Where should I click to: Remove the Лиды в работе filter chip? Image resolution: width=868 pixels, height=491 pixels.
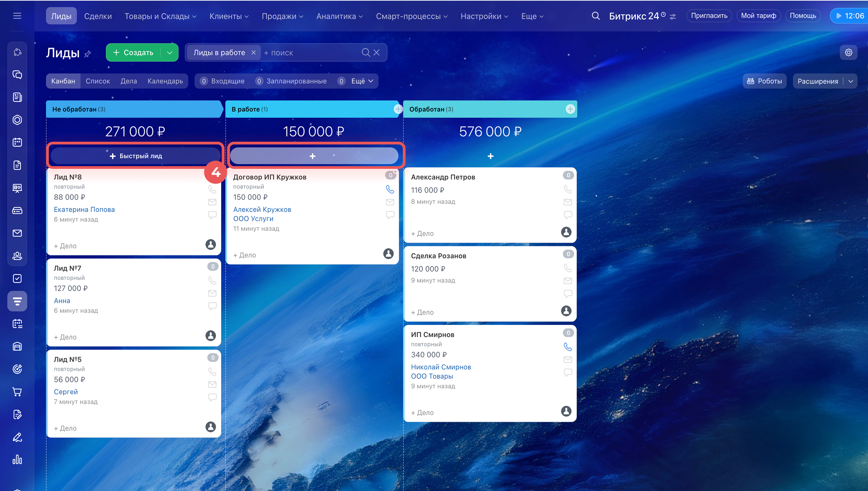253,53
